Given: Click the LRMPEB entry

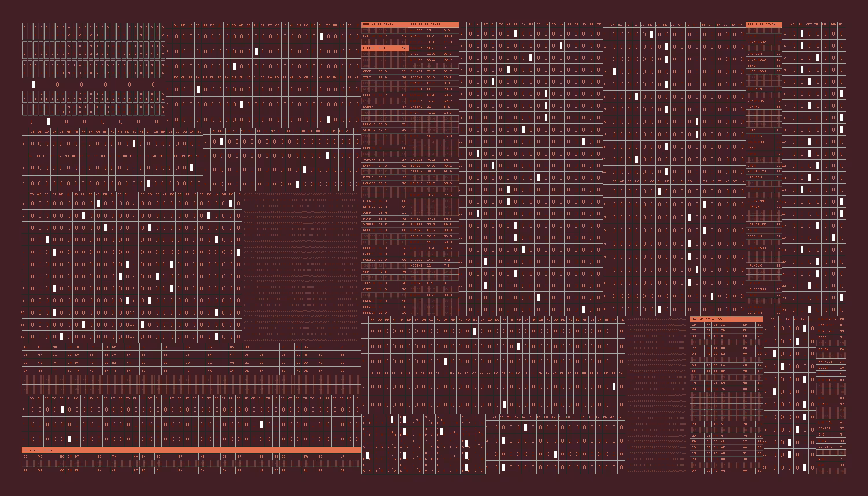Looking at the screenshot, I should (x=369, y=148).
